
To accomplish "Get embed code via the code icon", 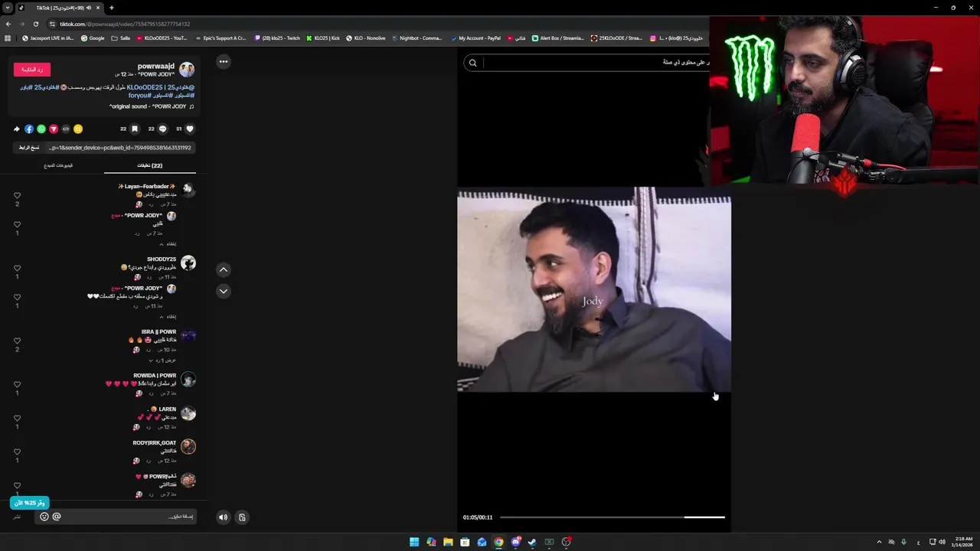I will point(66,129).
